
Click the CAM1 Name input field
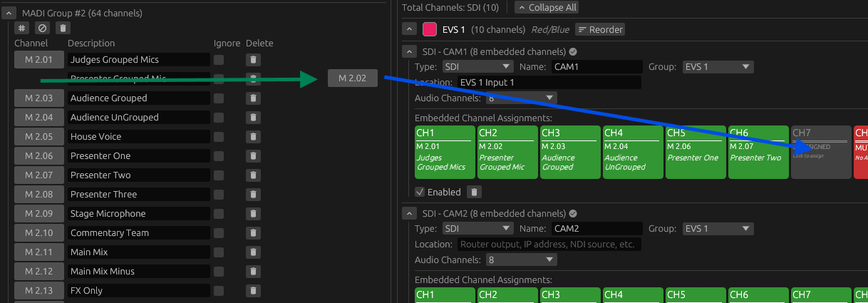coord(596,67)
